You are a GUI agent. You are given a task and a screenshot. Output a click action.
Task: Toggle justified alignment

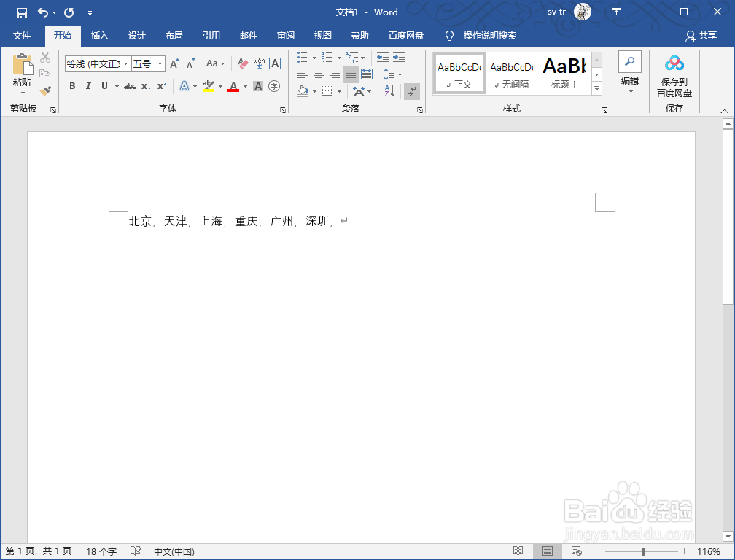350,74
